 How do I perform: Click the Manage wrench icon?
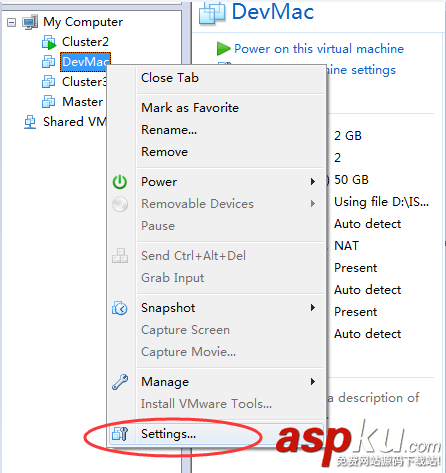coord(120,382)
